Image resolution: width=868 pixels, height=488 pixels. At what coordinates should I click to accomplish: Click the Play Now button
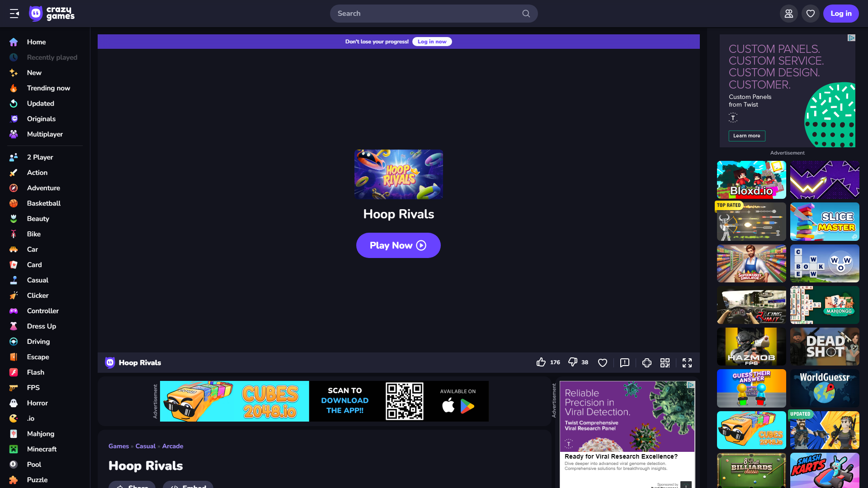tap(398, 245)
